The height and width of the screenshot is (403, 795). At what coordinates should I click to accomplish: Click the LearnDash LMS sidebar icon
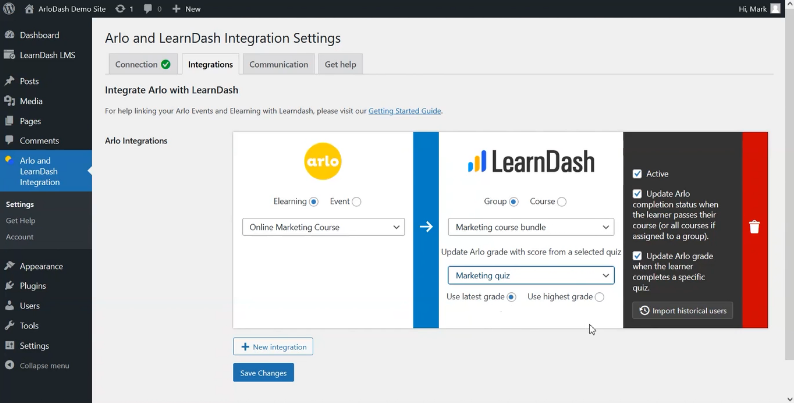pyautogui.click(x=9, y=55)
